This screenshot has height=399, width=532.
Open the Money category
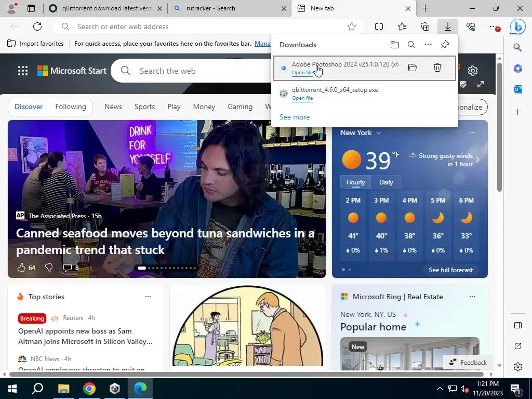click(204, 107)
